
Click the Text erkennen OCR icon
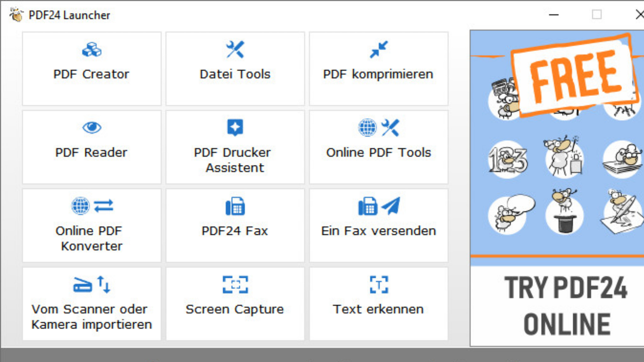point(379,285)
